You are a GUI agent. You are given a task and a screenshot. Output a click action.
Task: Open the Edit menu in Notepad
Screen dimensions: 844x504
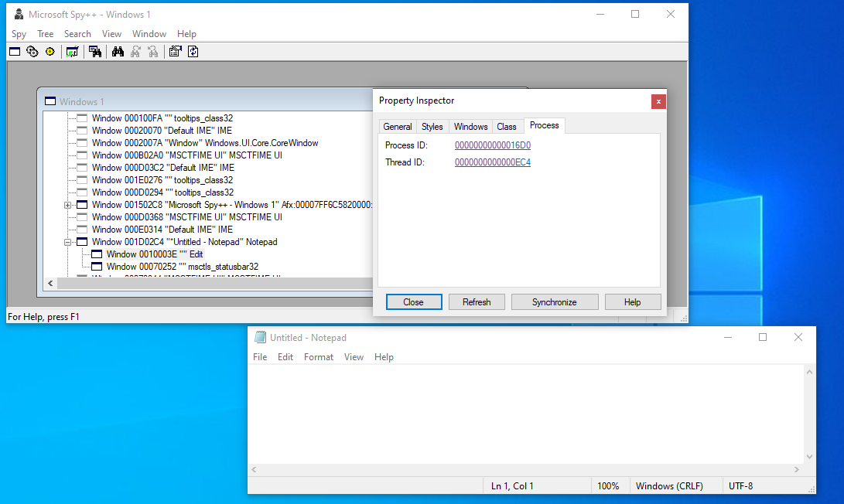[285, 357]
